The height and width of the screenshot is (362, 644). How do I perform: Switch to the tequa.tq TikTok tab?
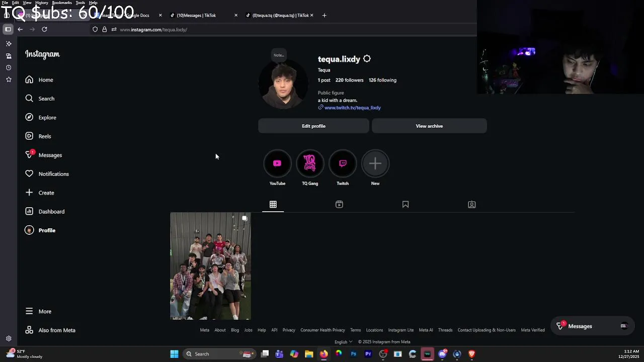(x=279, y=16)
